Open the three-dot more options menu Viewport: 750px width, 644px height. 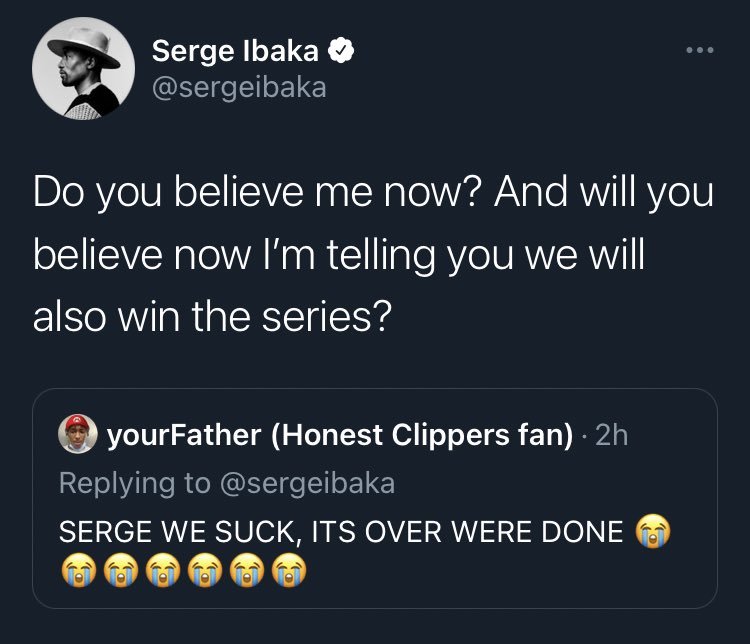pyautogui.click(x=699, y=50)
